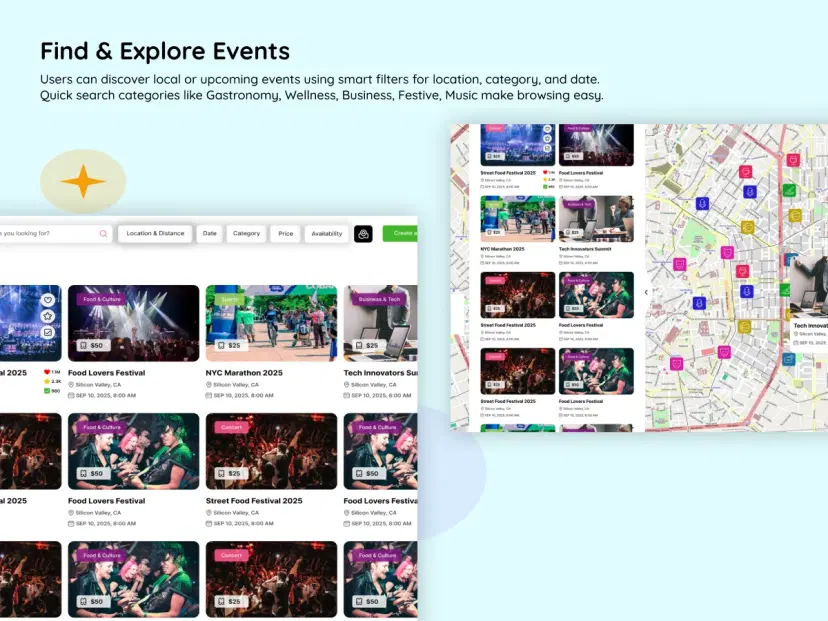Screen dimensions: 828x621
Task: Open the Location & Distance filter
Action: [156, 233]
